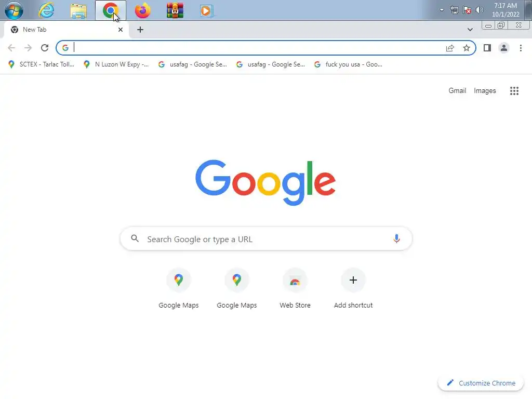
Task: Launch Firefox from the taskbar
Action: (x=142, y=10)
